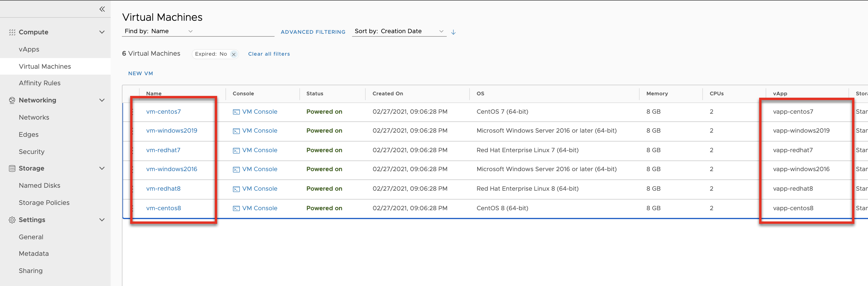This screenshot has width=868, height=286.
Task: Click the sort direction arrow icon
Action: (x=453, y=32)
